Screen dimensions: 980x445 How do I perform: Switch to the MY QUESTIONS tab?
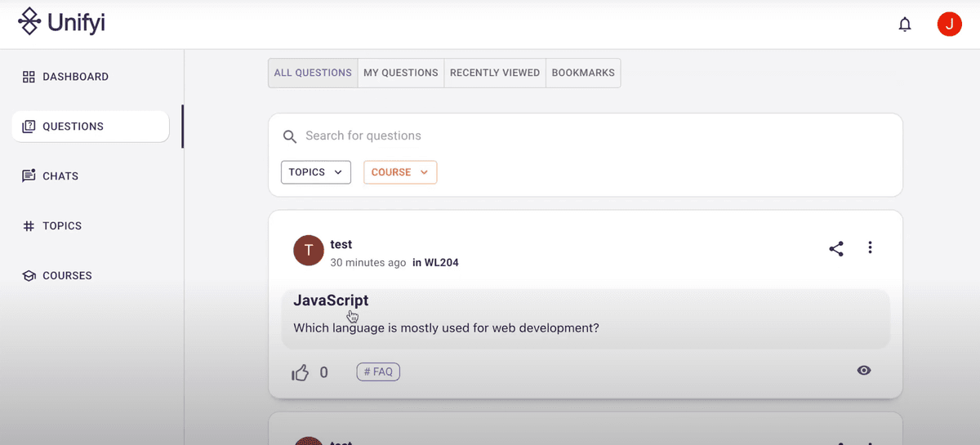point(400,73)
